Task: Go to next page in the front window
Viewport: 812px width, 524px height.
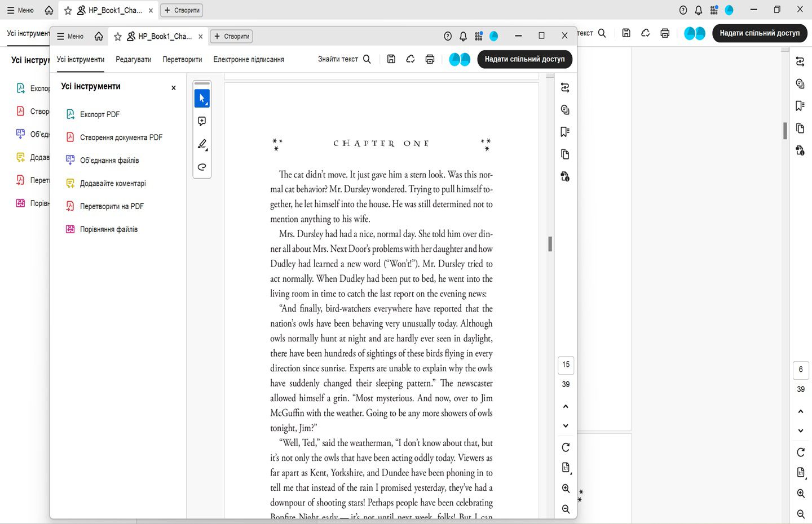Action: coord(566,425)
